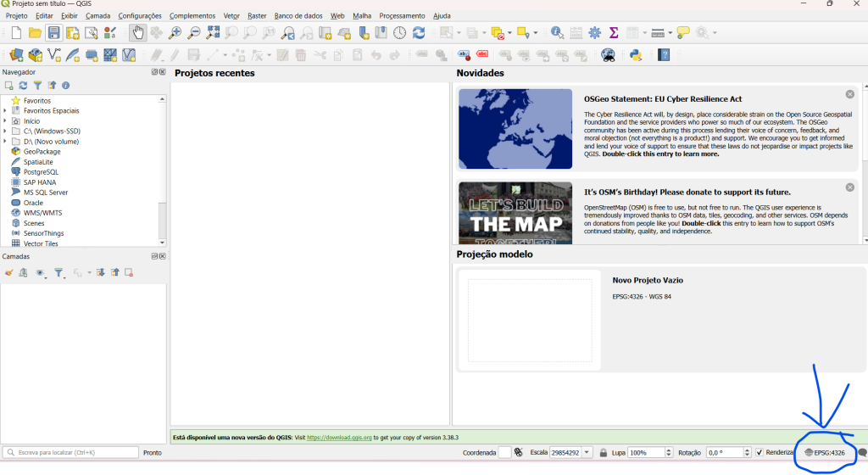Refresh the map canvas

coord(419,33)
